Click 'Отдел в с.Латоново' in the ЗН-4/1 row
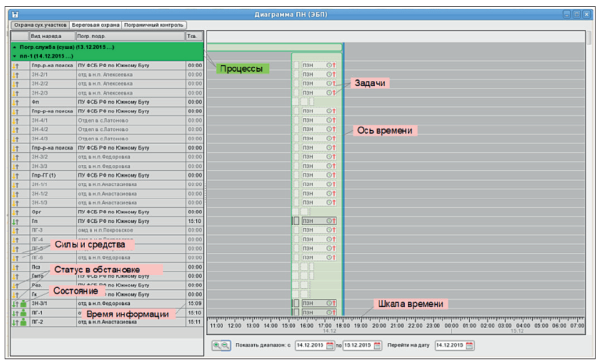604x364 pixels. (103, 120)
